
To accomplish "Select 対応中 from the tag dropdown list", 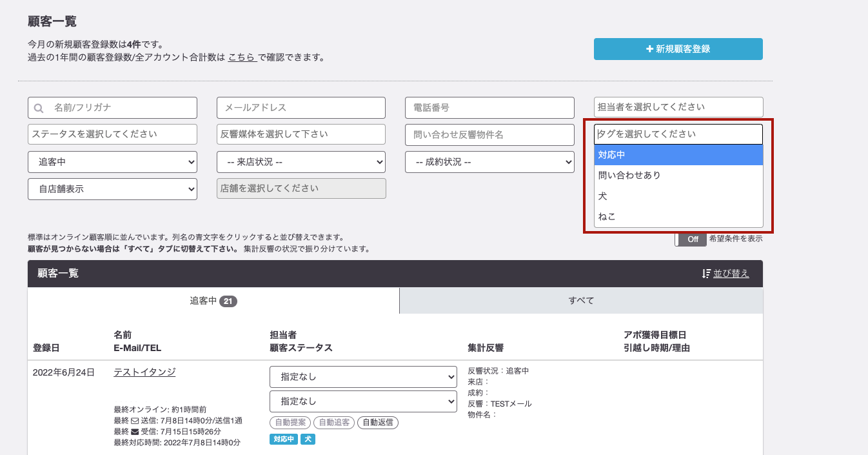I will tap(678, 155).
